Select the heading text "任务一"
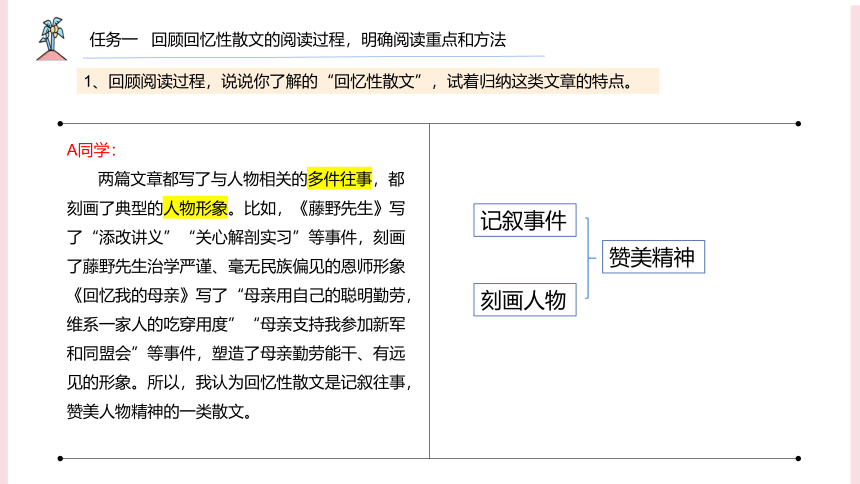860x484 pixels. coord(114,40)
